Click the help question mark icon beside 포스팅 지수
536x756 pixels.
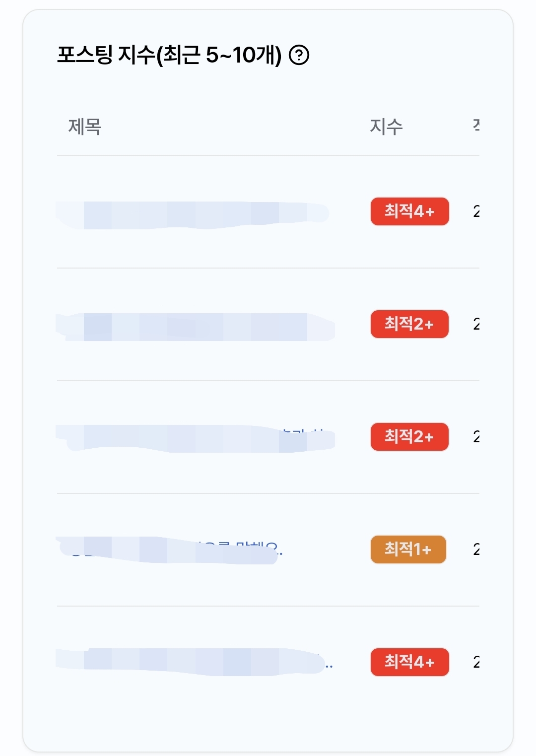tap(299, 55)
